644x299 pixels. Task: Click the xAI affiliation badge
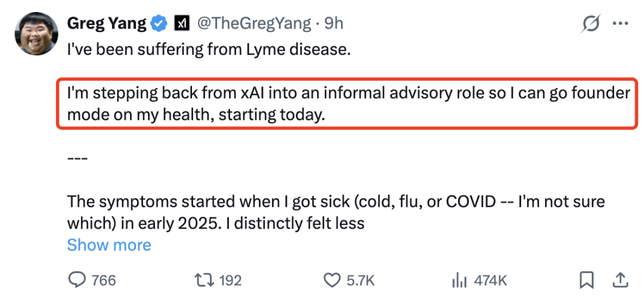point(181,24)
